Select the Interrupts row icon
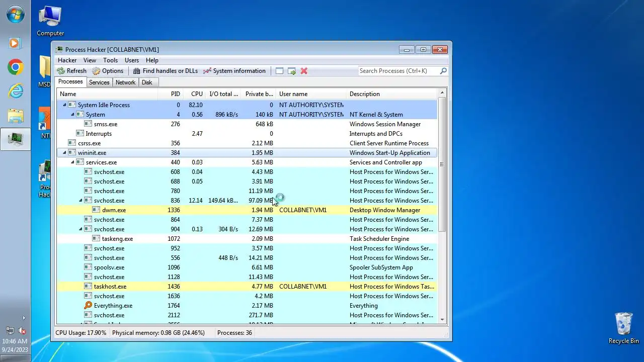 pyautogui.click(x=80, y=134)
